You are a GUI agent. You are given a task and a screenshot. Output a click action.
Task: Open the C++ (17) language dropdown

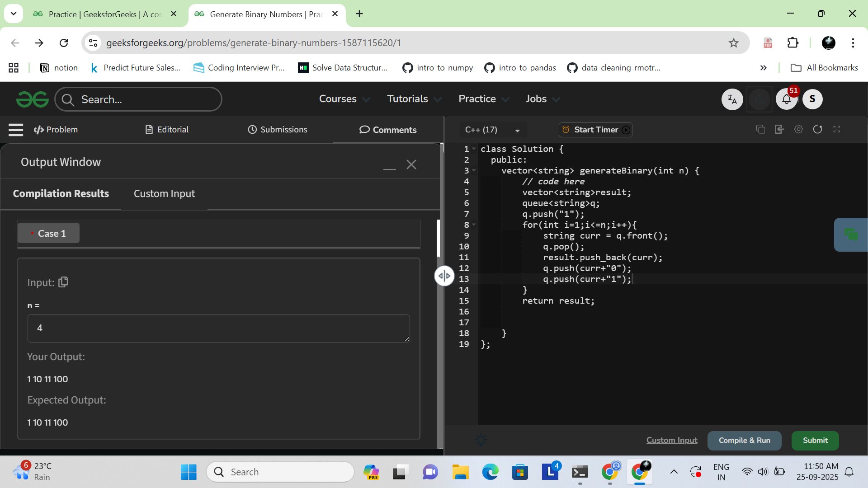pos(492,130)
